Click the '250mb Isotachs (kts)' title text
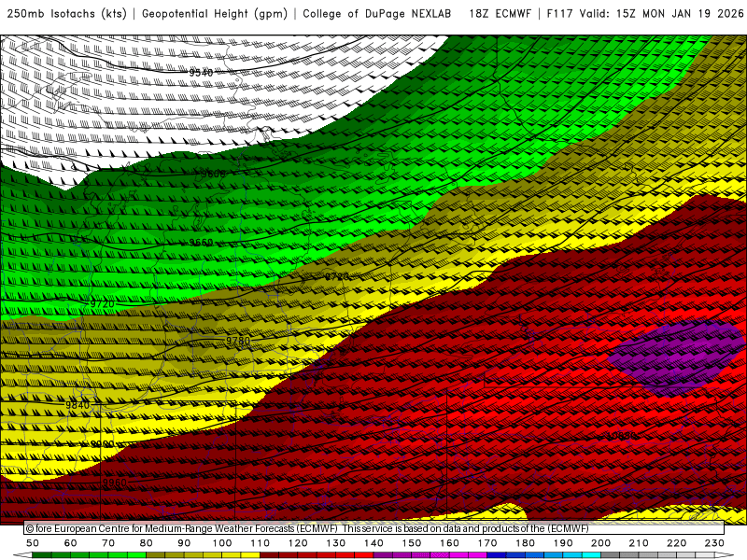Image resolution: width=747 pixels, height=560 pixels. [x=66, y=14]
